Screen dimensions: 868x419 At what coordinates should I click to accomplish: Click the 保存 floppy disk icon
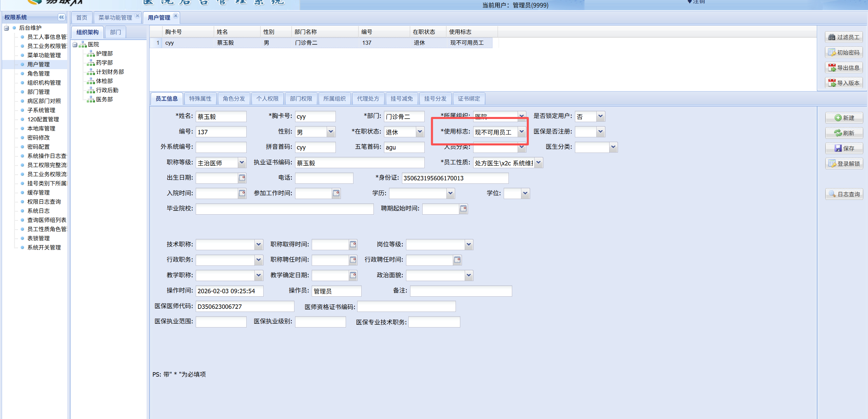click(x=838, y=148)
